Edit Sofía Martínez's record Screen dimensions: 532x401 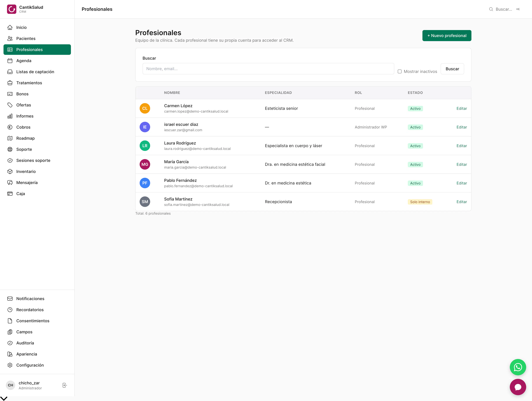pos(462,202)
